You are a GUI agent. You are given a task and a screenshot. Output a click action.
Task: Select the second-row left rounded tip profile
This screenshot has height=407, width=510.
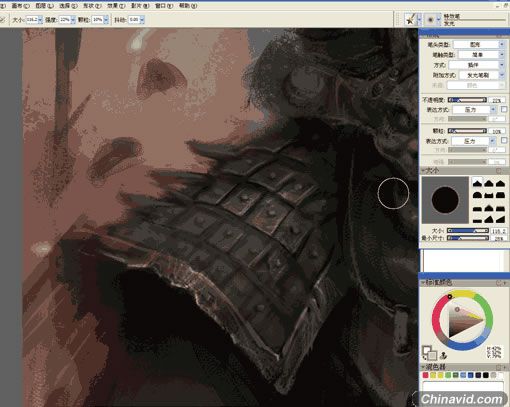(477, 195)
